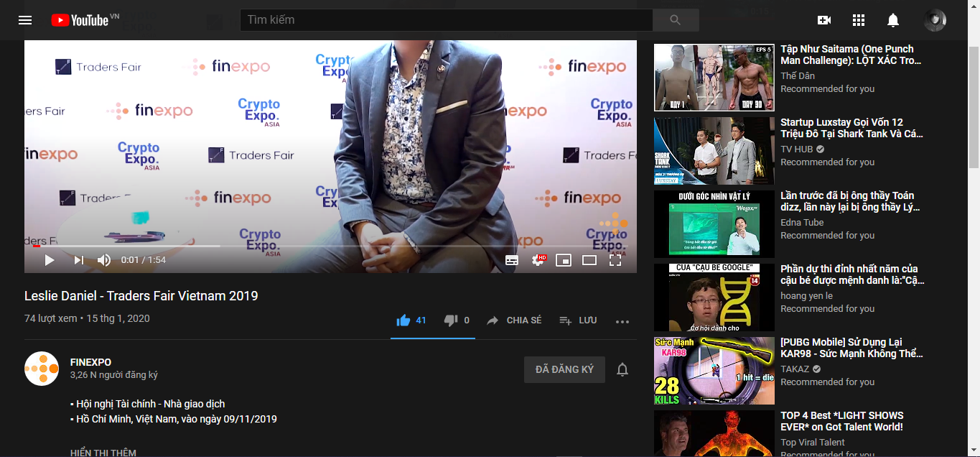Save video with LƯU button

(x=578, y=320)
